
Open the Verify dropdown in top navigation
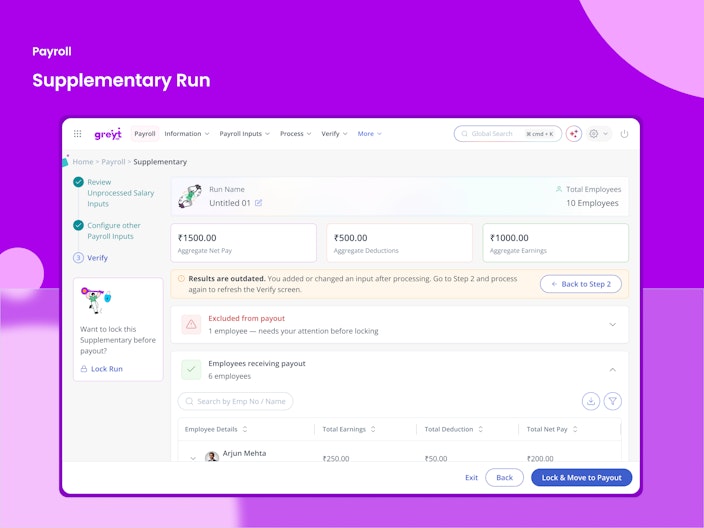pos(334,134)
